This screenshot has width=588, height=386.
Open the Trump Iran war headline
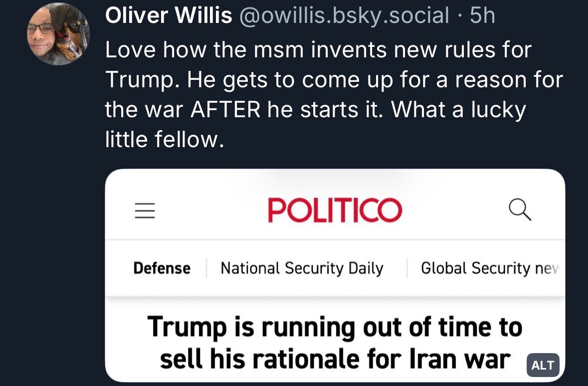click(335, 343)
